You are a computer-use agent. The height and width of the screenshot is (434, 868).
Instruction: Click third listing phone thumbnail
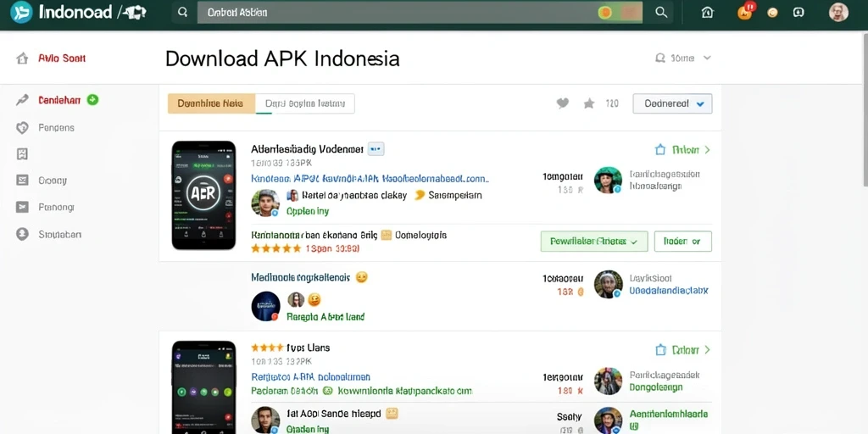click(203, 387)
